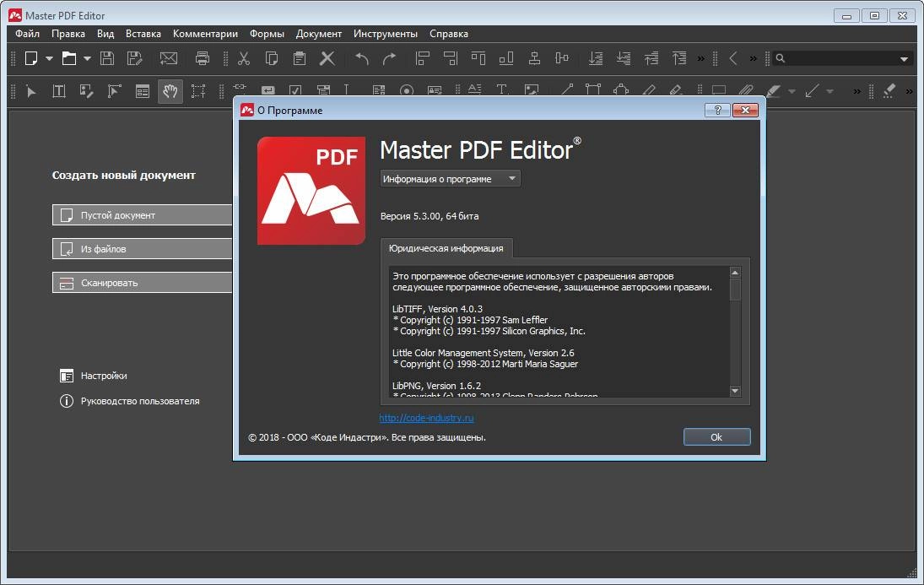Image resolution: width=924 pixels, height=585 pixels.
Task: Click the 'Сканировать' button
Action: tap(142, 283)
